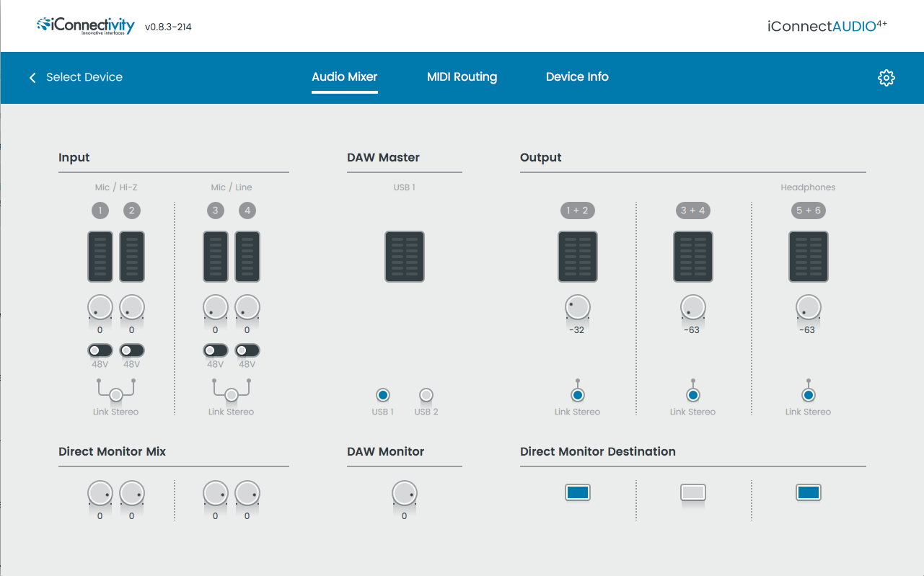The width and height of the screenshot is (924, 576).
Task: Click the DAW Master USB 1 meter
Action: (x=405, y=257)
